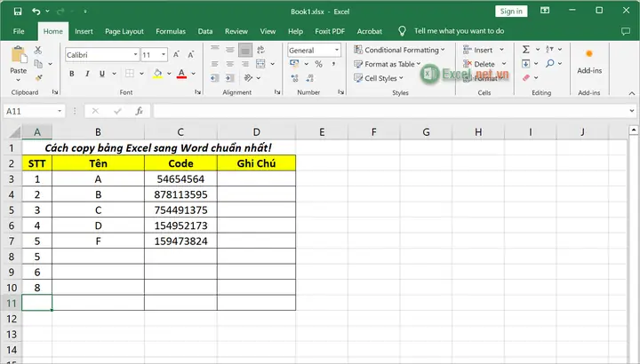Click the Merge & Center icon
This screenshot has height=364, width=640.
[x=260, y=64]
